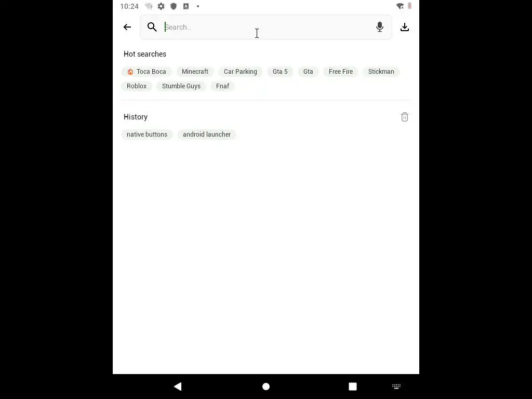Tap the Stickman hot search
Screen dimensions: 532x399
(x=381, y=72)
